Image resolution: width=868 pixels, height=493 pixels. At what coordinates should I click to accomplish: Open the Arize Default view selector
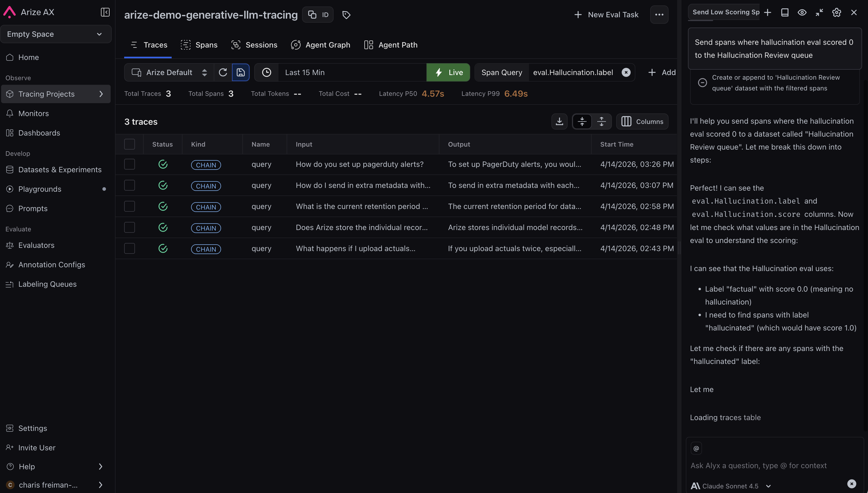169,72
